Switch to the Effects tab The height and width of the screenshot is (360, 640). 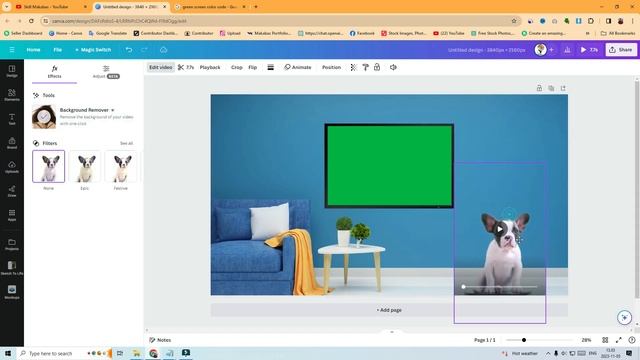pyautogui.click(x=54, y=71)
